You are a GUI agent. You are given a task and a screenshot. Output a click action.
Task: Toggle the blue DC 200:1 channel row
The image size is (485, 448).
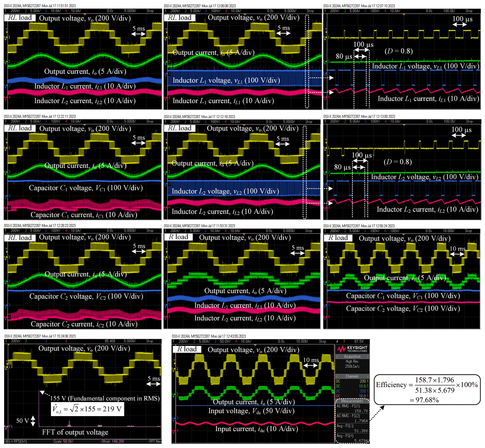click(x=352, y=391)
